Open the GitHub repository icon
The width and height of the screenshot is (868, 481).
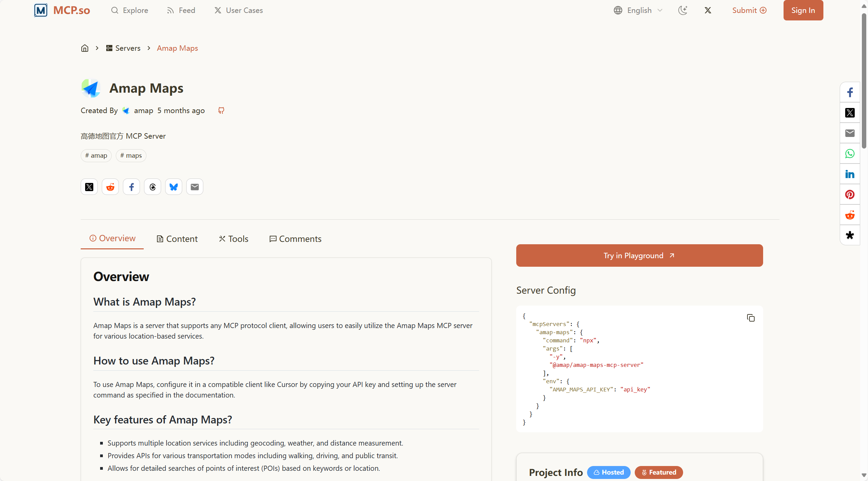coord(221,110)
